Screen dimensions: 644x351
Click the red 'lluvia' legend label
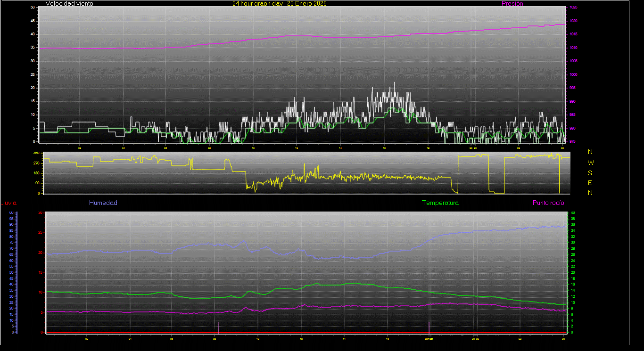click(x=9, y=203)
